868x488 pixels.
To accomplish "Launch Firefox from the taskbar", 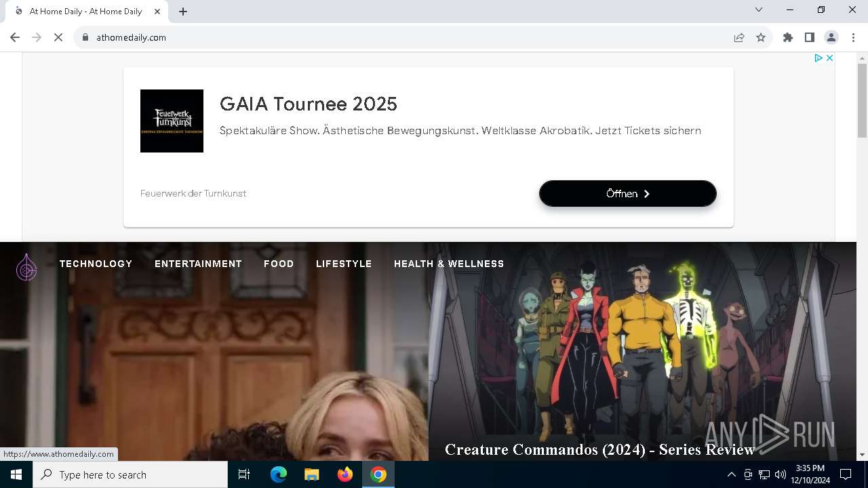I will pyautogui.click(x=345, y=474).
